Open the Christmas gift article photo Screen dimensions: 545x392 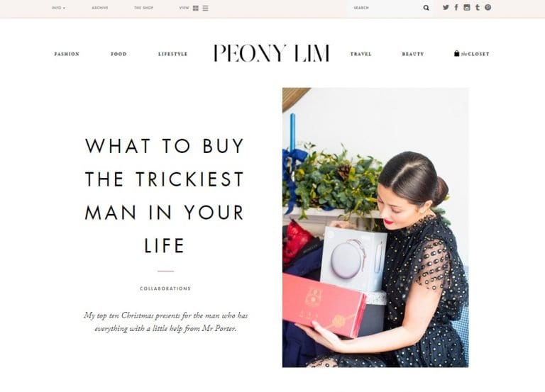pyautogui.click(x=375, y=228)
